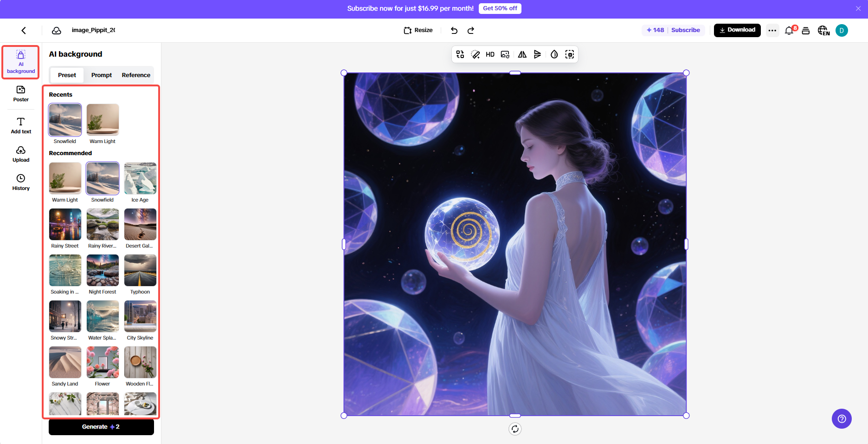
Task: Select the Snowfield preset thumbnail under Recents
Action: pyautogui.click(x=65, y=119)
